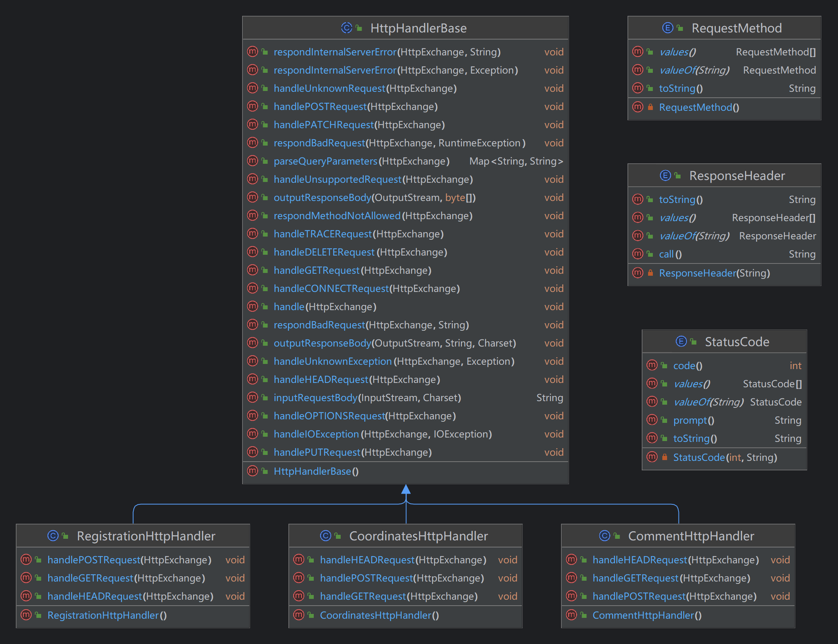Click outputResponseBody(OutputStream, String, Charset) method
This screenshot has height=644, width=838.
click(395, 343)
